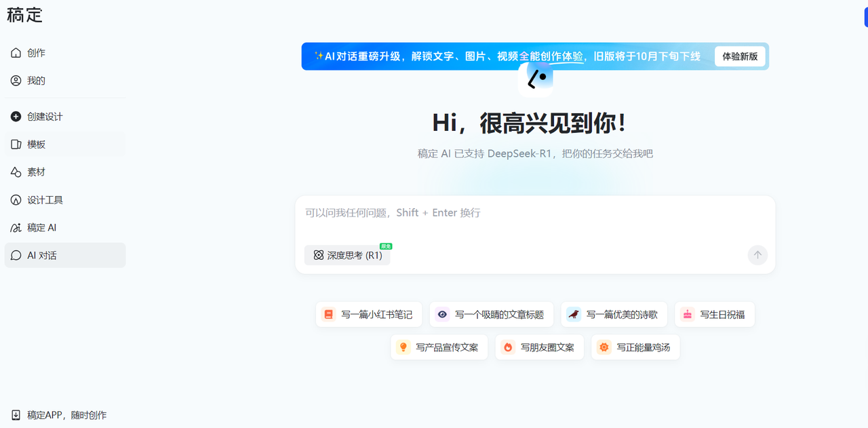
Task: Go to 模板 in the sidebar
Action: point(65,144)
